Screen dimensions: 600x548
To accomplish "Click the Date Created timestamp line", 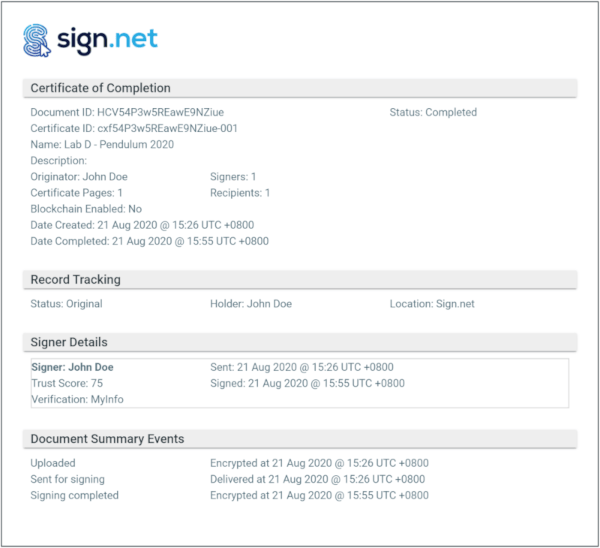I will (x=149, y=225).
